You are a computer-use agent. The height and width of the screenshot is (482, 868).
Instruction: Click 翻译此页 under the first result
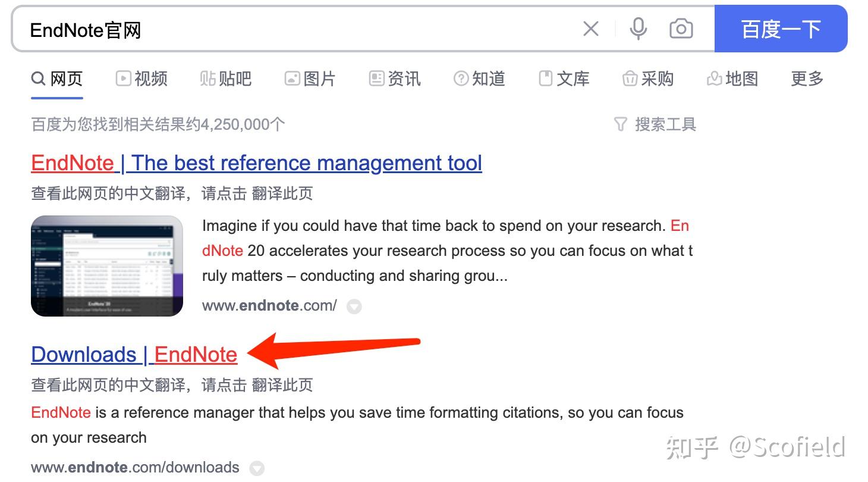click(282, 193)
